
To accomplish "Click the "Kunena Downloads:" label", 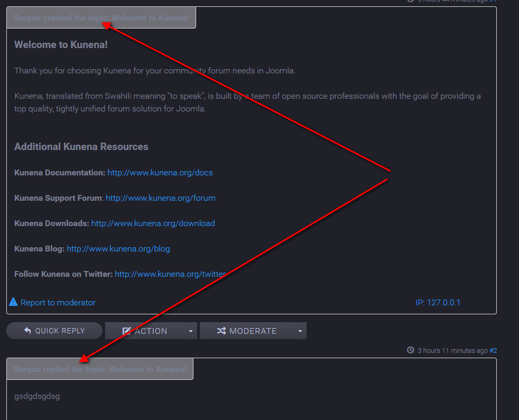I will [52, 223].
